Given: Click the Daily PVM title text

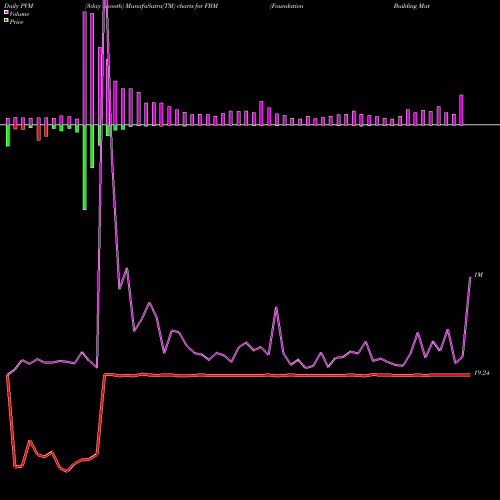Looking at the screenshot, I should 19,6.
